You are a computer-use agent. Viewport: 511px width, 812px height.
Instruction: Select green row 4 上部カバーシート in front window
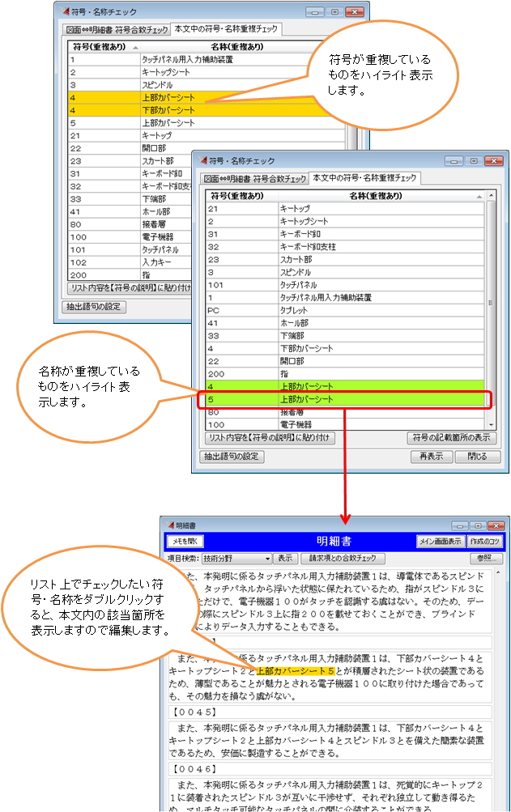coord(345,386)
